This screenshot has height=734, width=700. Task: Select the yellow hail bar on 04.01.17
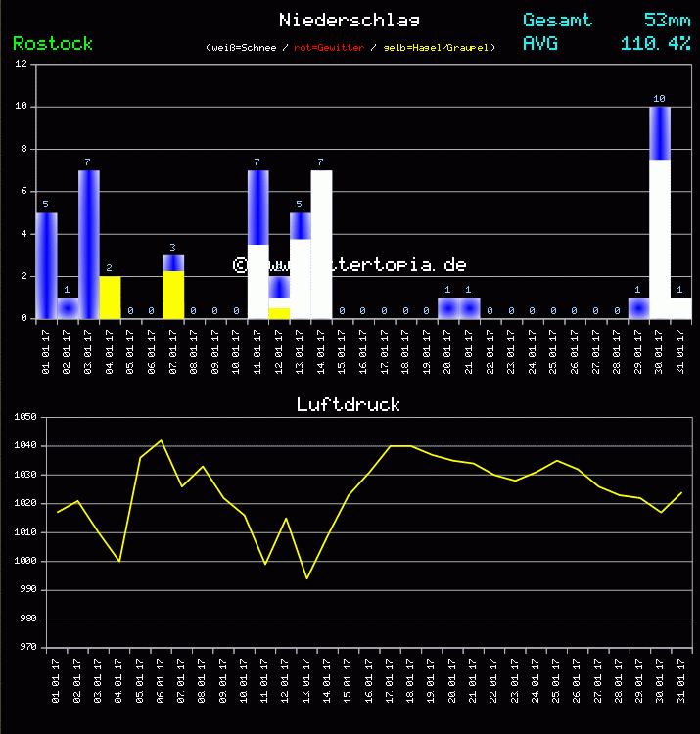[x=110, y=298]
